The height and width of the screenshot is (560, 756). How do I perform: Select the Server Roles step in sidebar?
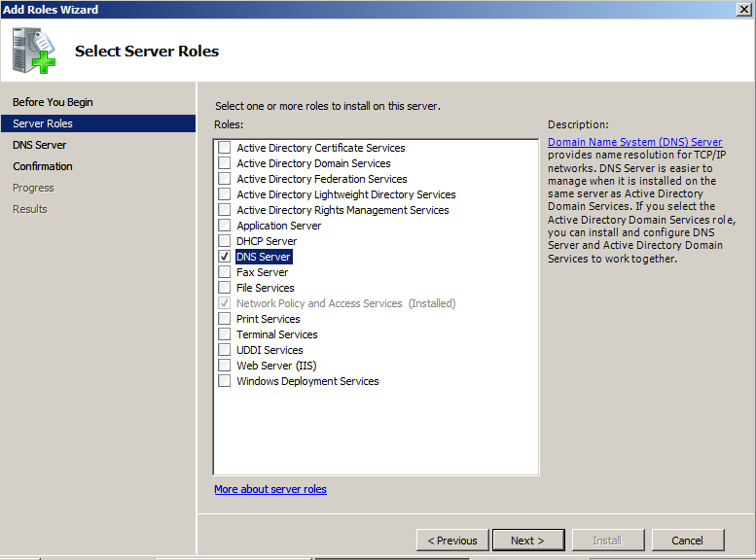coord(43,123)
